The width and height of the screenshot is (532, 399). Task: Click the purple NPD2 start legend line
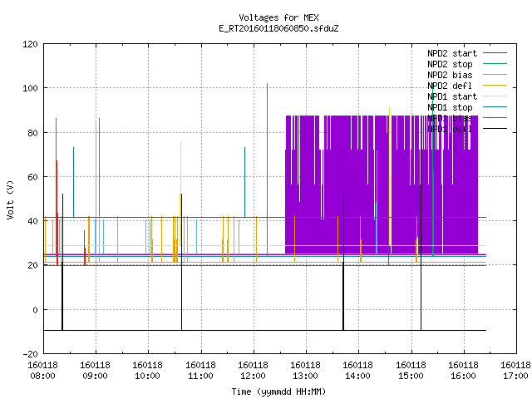[495, 53]
